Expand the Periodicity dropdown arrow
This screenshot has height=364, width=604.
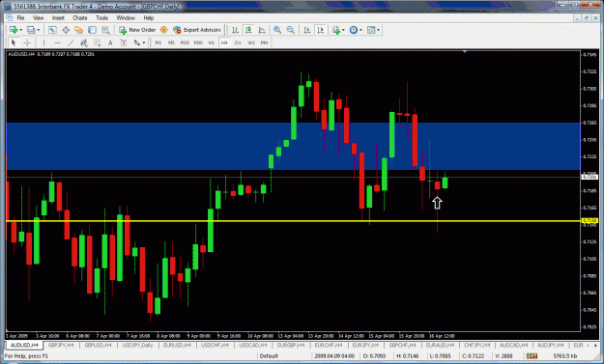(x=360, y=30)
